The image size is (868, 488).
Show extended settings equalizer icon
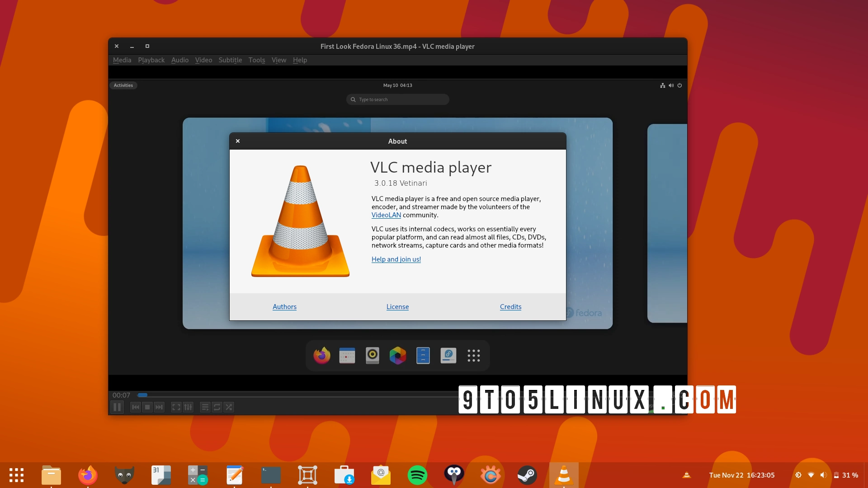(188, 407)
